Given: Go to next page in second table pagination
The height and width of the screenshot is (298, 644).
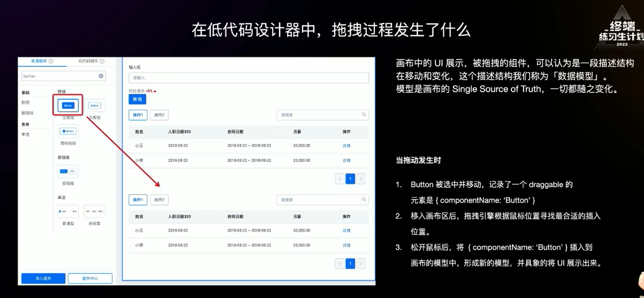Looking at the screenshot, I should 361,263.
